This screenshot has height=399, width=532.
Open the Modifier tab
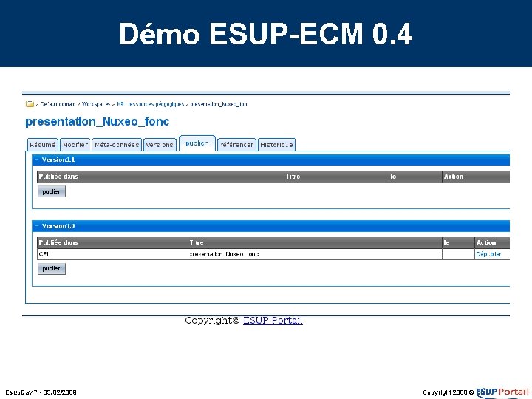point(75,145)
